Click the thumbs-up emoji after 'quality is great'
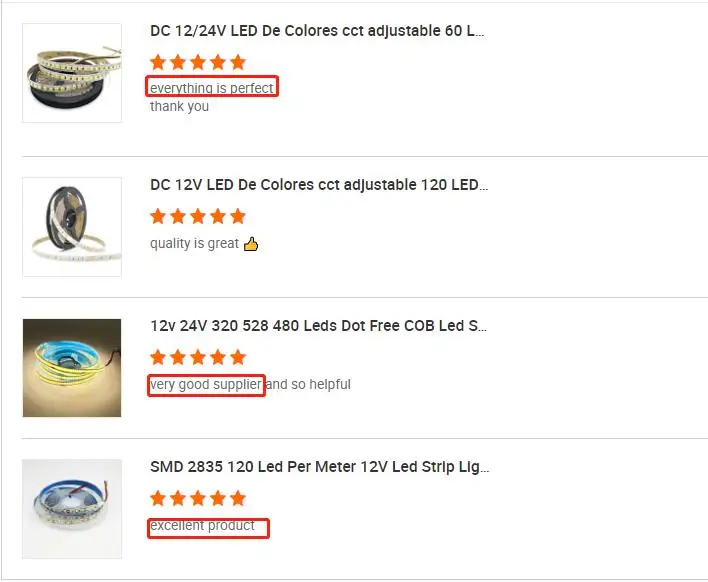This screenshot has height=582, width=708. point(251,244)
